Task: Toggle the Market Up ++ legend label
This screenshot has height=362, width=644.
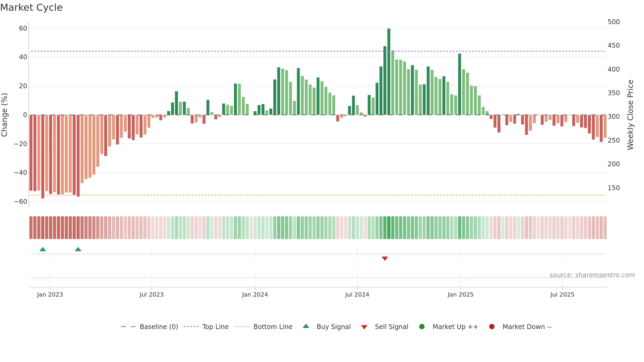Action: 455,327
